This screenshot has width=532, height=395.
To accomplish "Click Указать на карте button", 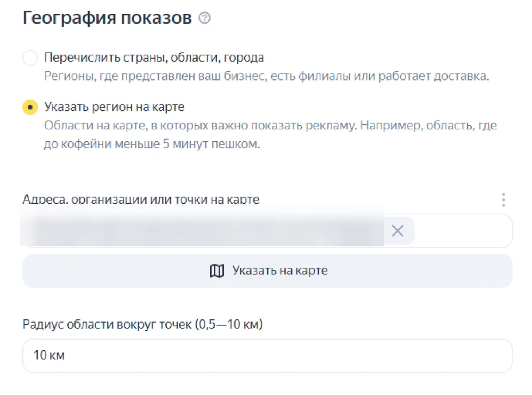I will click(267, 271).
